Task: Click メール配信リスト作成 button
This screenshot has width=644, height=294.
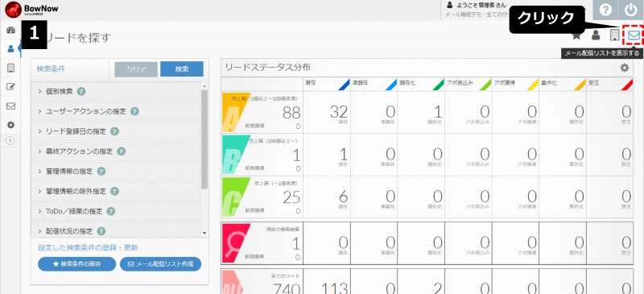Action: pos(160,264)
